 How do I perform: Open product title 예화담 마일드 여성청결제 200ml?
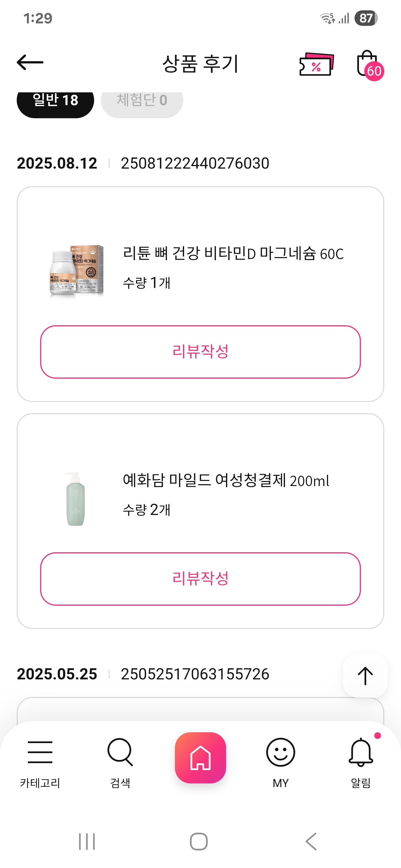pyautogui.click(x=226, y=480)
